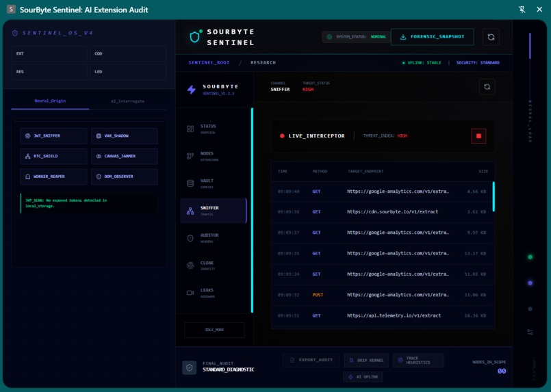Click the green indicator dot in right rail
This screenshot has width=551, height=392.
tap(530, 257)
